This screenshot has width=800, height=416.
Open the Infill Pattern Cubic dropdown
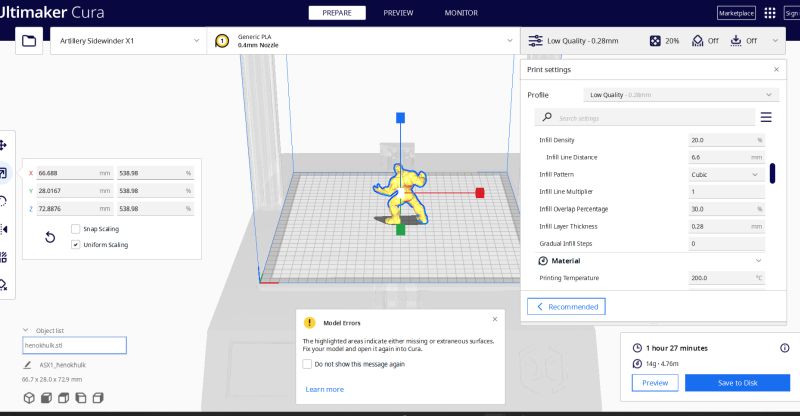coord(727,175)
